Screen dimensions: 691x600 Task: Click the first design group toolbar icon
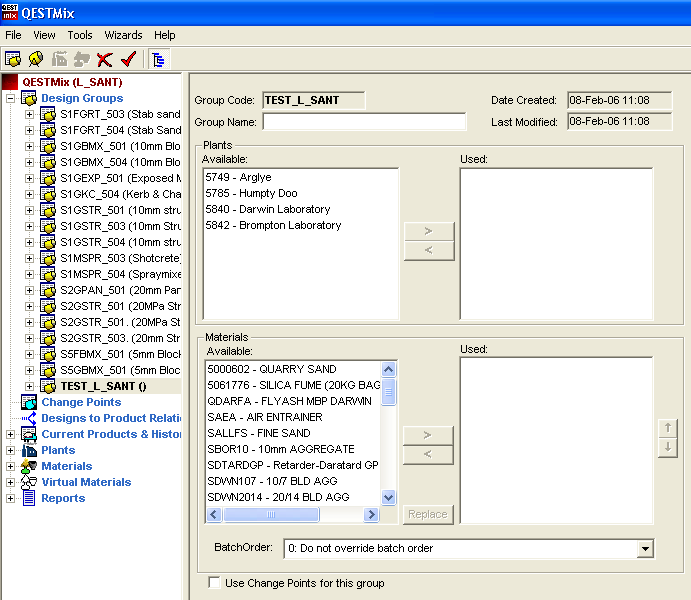pos(13,59)
